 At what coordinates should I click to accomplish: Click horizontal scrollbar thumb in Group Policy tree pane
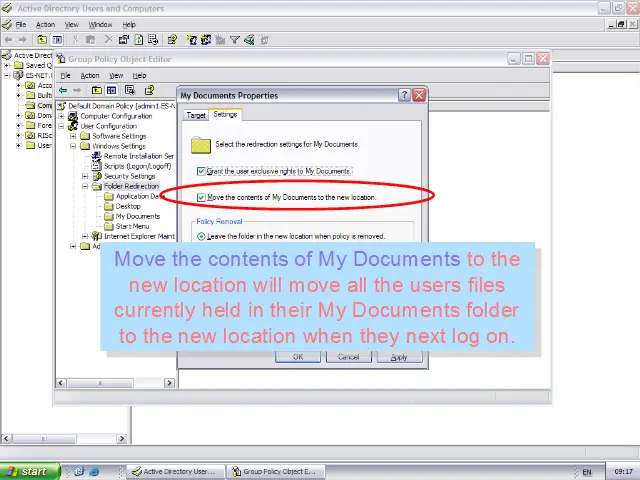pos(100,383)
